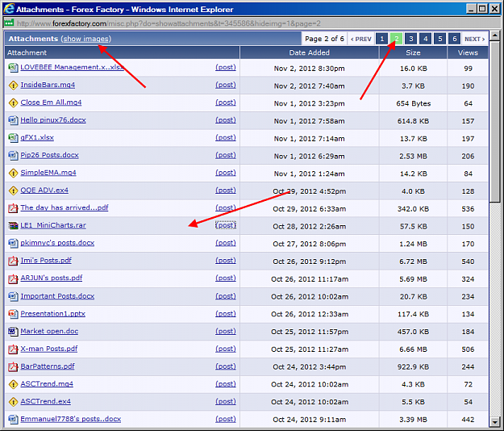Click the size value 922.9 KB
Screen dimensions: 504x431
pos(413,366)
